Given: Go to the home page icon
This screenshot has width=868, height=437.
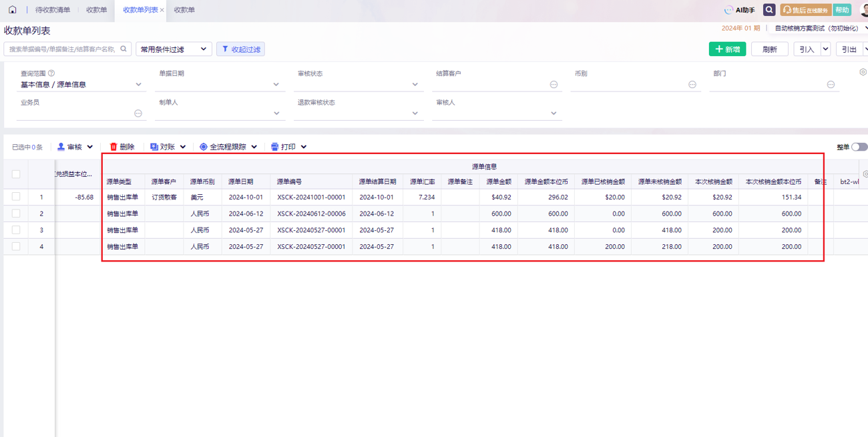Looking at the screenshot, I should point(12,10).
